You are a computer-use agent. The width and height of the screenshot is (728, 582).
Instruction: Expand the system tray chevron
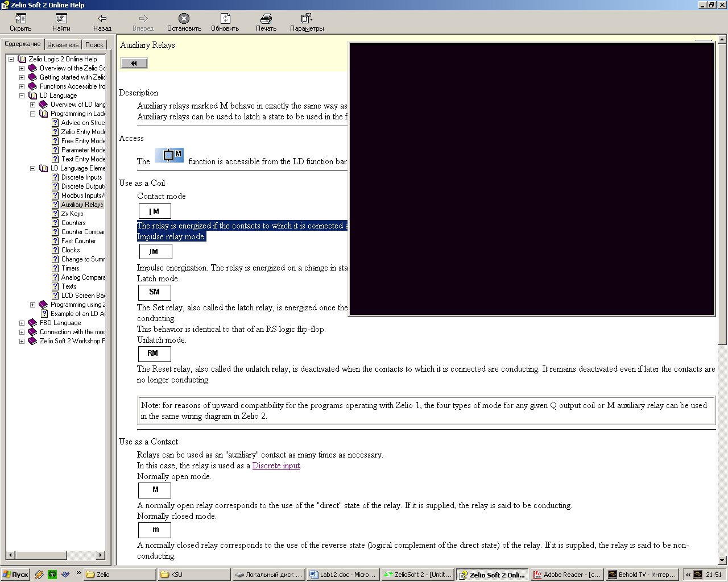tap(688, 575)
